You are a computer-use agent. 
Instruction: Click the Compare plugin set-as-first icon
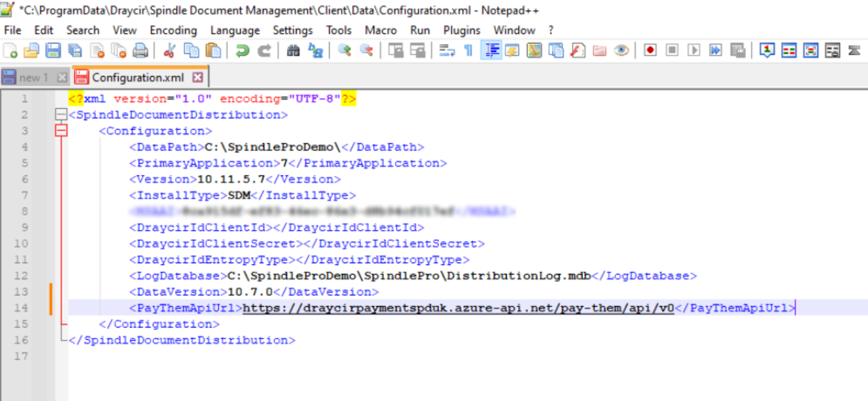[767, 50]
